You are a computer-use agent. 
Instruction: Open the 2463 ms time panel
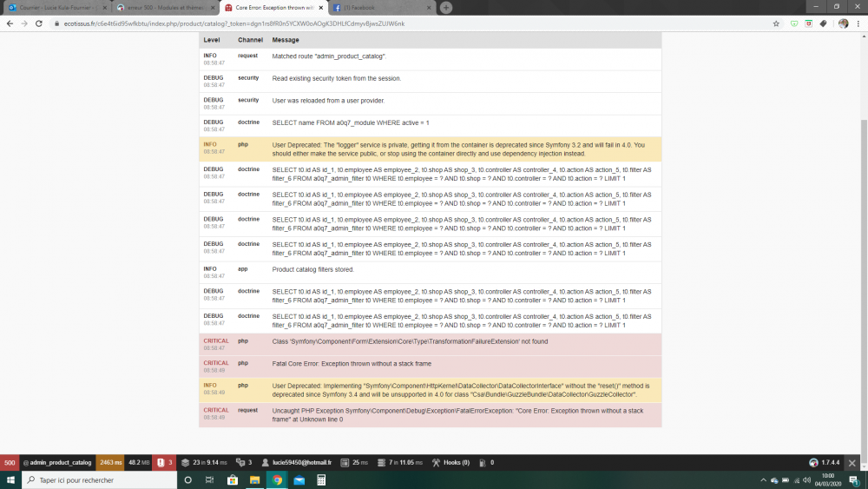click(111, 462)
